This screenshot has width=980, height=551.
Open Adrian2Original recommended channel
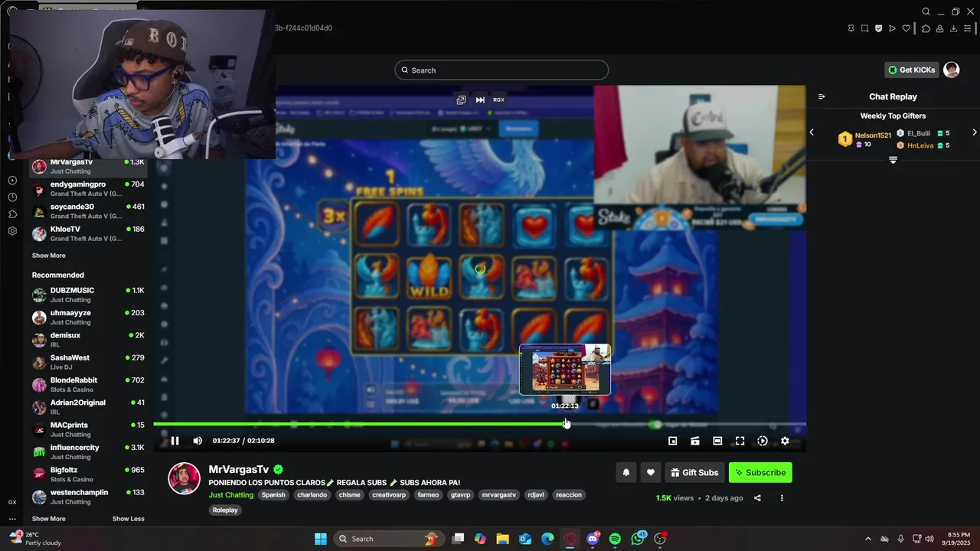pos(87,406)
